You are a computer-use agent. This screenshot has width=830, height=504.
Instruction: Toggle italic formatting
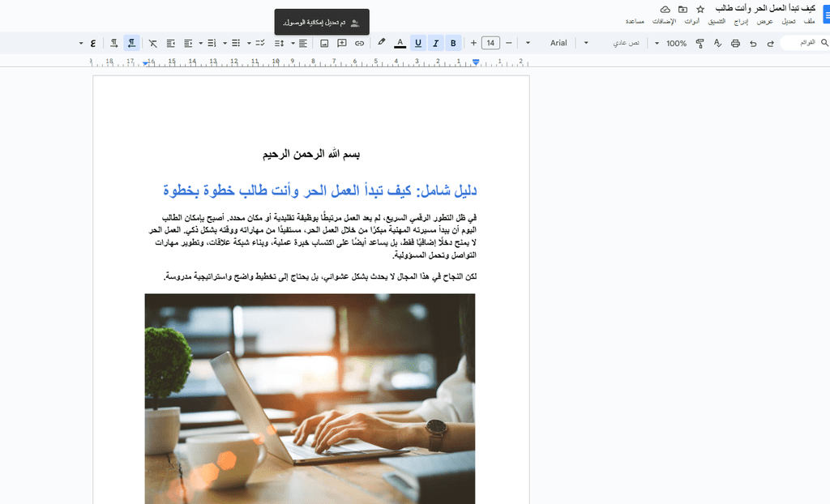(435, 44)
